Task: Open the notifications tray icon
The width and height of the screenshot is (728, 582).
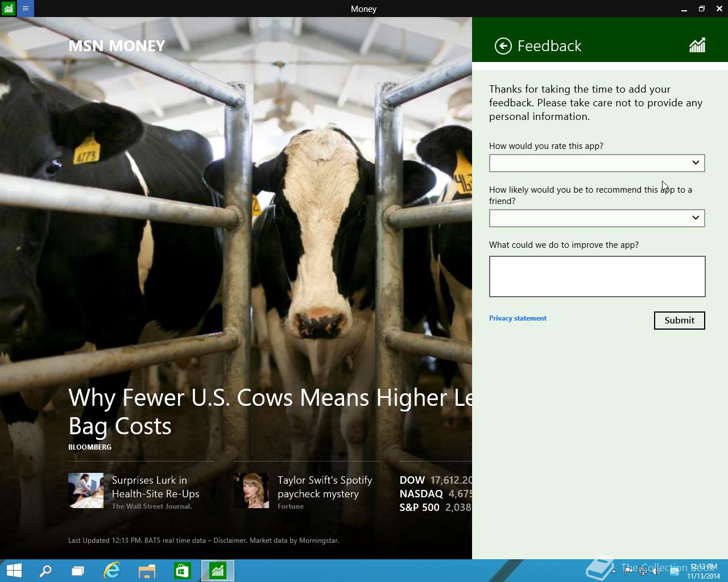Action: [x=675, y=571]
